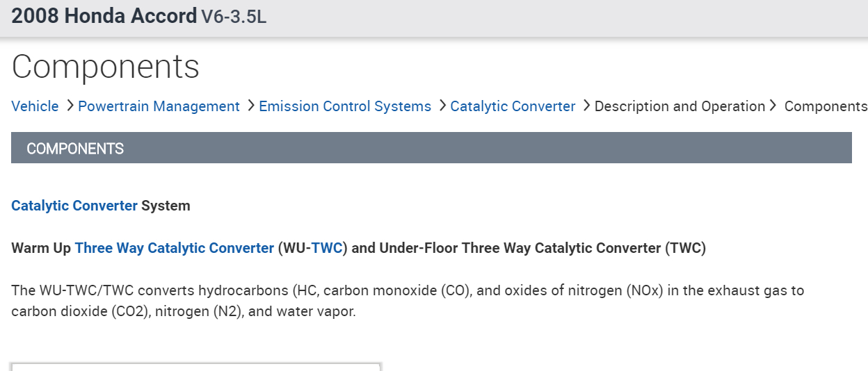Viewport: 868px width, 371px height.
Task: Collapse the gray COMPONENTS section header
Action: 431,148
